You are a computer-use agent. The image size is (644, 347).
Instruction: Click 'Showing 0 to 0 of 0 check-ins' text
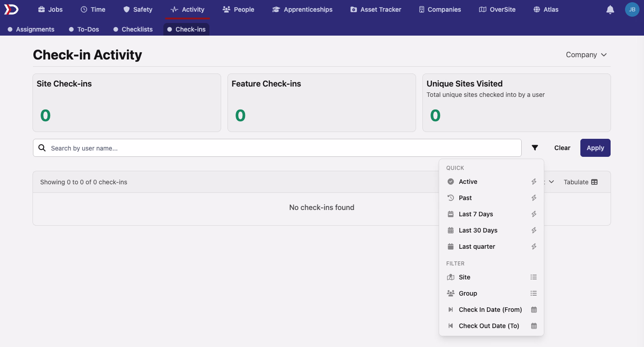coord(83,182)
